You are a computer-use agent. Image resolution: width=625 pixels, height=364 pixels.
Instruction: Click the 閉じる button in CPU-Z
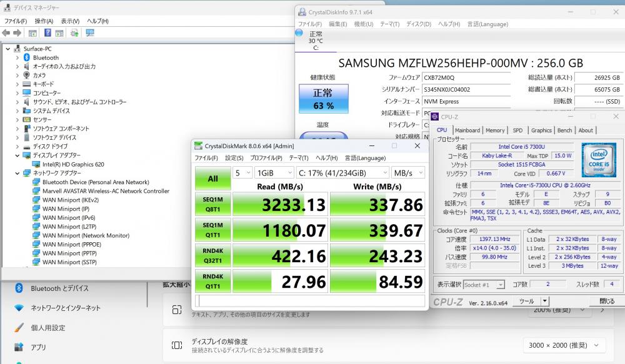(607, 301)
